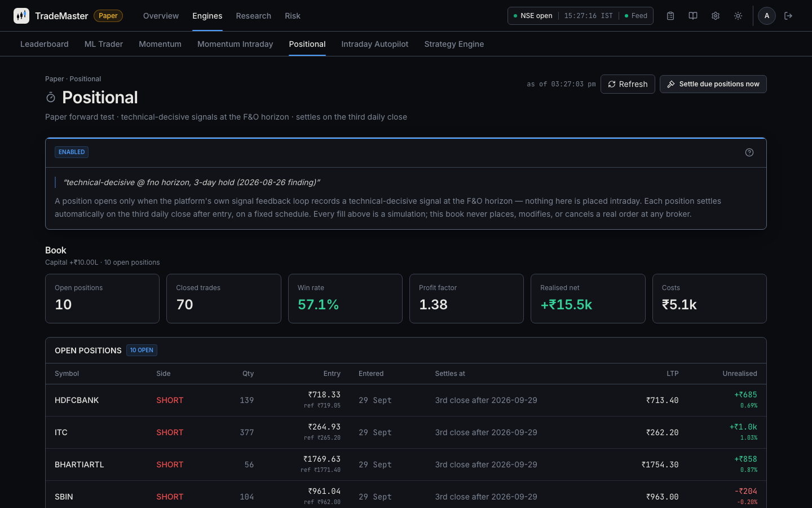Viewport: 812px width, 508px height.
Task: Select the Profit factor 1.38 card
Action: (x=466, y=299)
